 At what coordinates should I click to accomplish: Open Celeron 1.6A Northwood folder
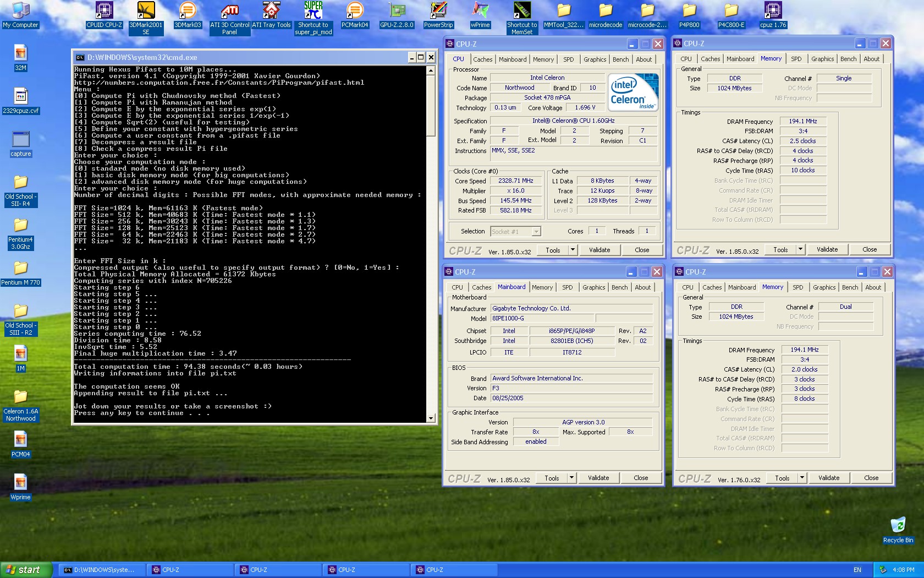(x=20, y=406)
